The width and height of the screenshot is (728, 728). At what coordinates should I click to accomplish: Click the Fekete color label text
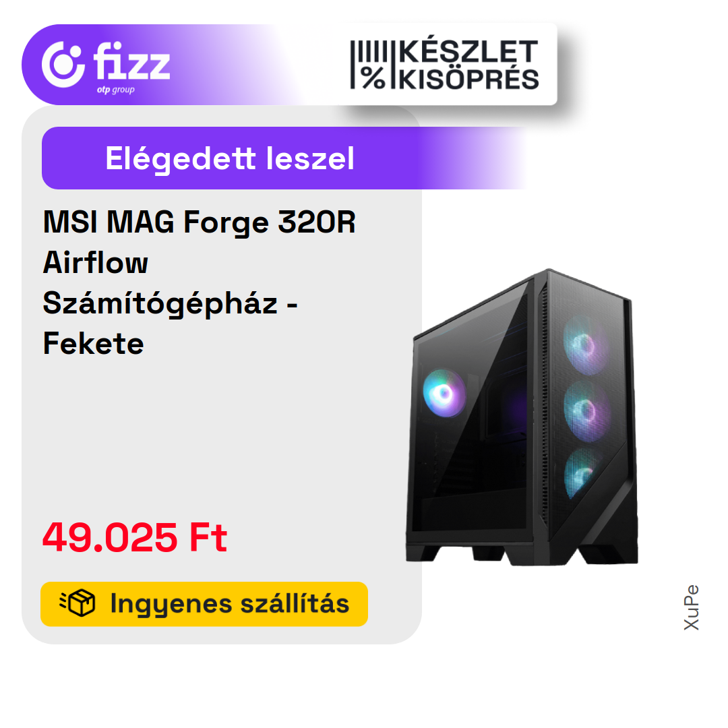pyautogui.click(x=93, y=344)
